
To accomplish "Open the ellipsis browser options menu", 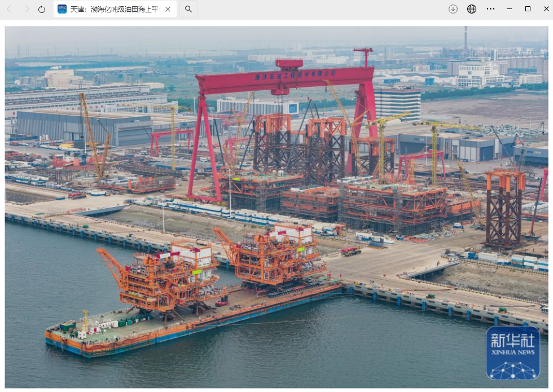I will 490,9.
